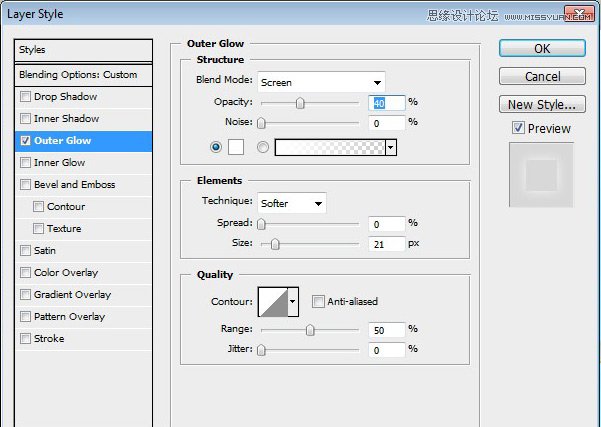Screen dimensions: 601x427
Task: Select the gradient radio button
Action: pyautogui.click(x=263, y=146)
